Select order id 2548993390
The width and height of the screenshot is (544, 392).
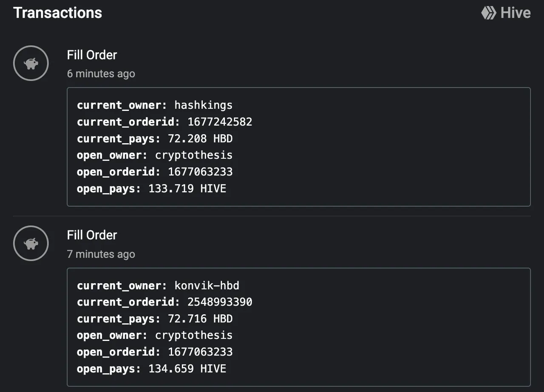[220, 302]
